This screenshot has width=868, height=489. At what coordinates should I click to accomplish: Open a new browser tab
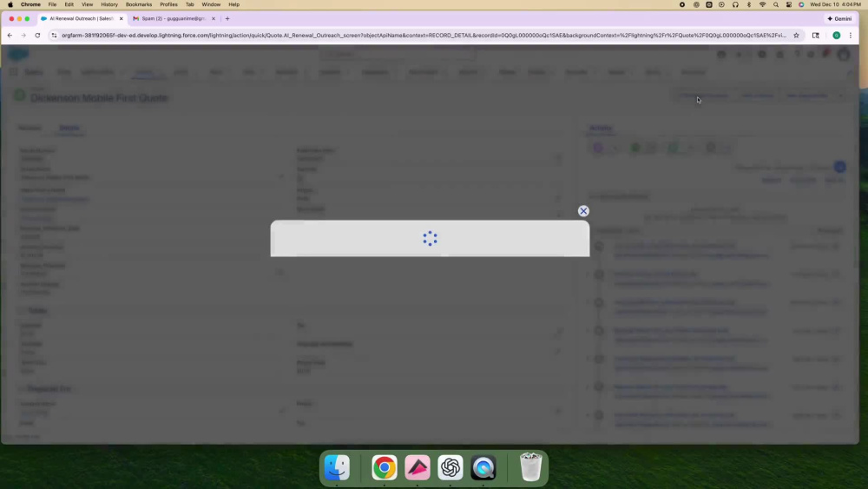[227, 18]
